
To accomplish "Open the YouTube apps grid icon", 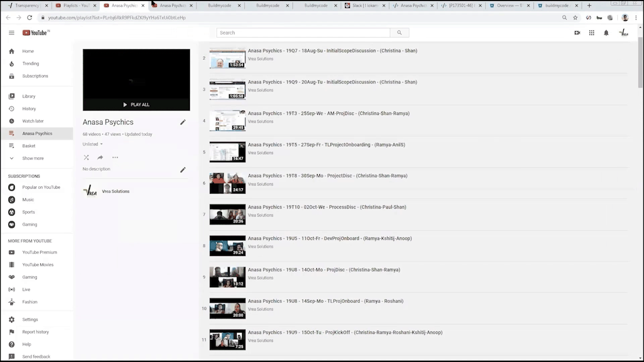I will point(592,33).
